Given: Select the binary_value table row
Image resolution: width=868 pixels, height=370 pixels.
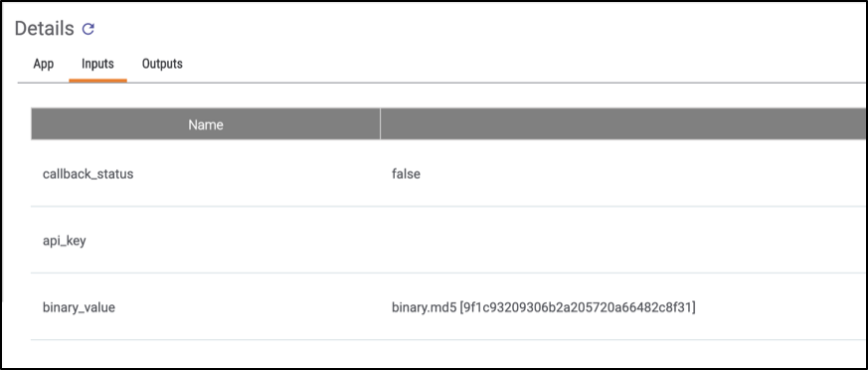Looking at the screenshot, I should (449, 307).
